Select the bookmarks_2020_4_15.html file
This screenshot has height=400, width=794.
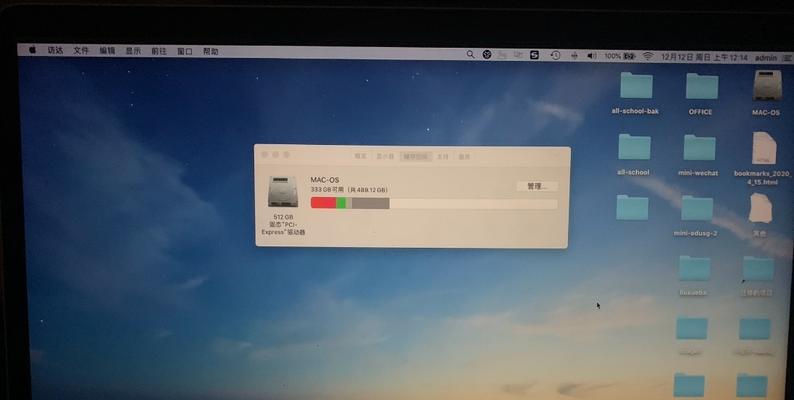click(x=763, y=158)
